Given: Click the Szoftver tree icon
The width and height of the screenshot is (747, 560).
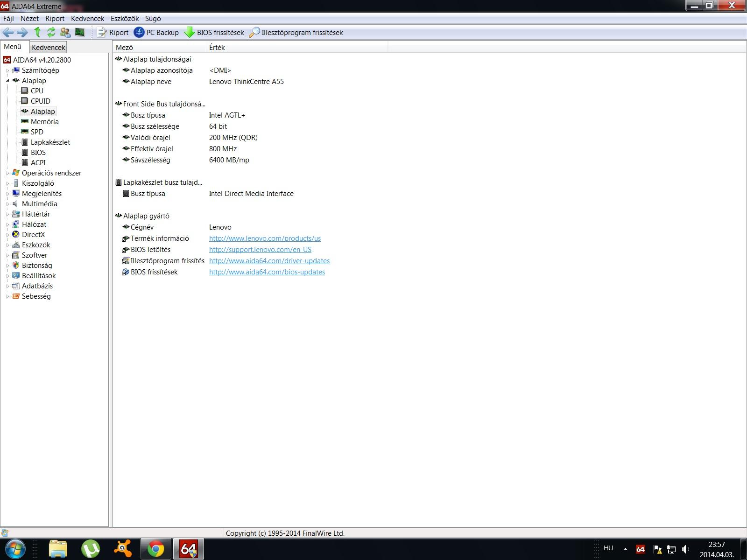Looking at the screenshot, I should (16, 255).
